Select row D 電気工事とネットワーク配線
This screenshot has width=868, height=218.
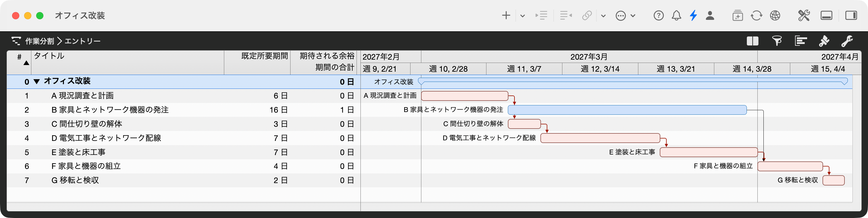click(x=184, y=138)
